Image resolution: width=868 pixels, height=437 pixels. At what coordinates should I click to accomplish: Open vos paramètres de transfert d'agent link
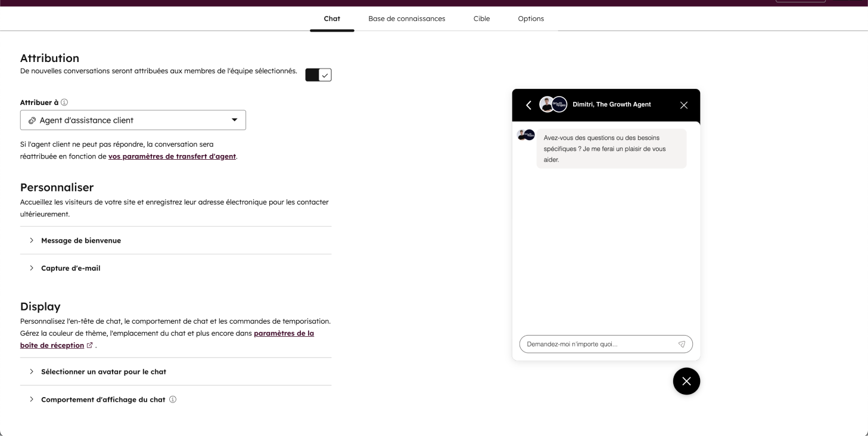172,156
